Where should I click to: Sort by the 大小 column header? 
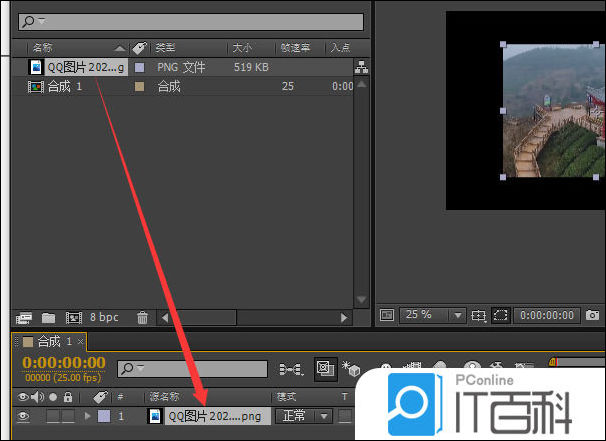(242, 48)
